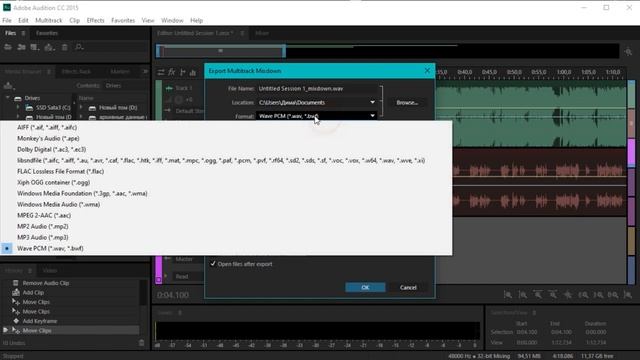This screenshot has width=640, height=360.
Task: Click Zoom Out Amplitude icon
Action: [x=523, y=295]
